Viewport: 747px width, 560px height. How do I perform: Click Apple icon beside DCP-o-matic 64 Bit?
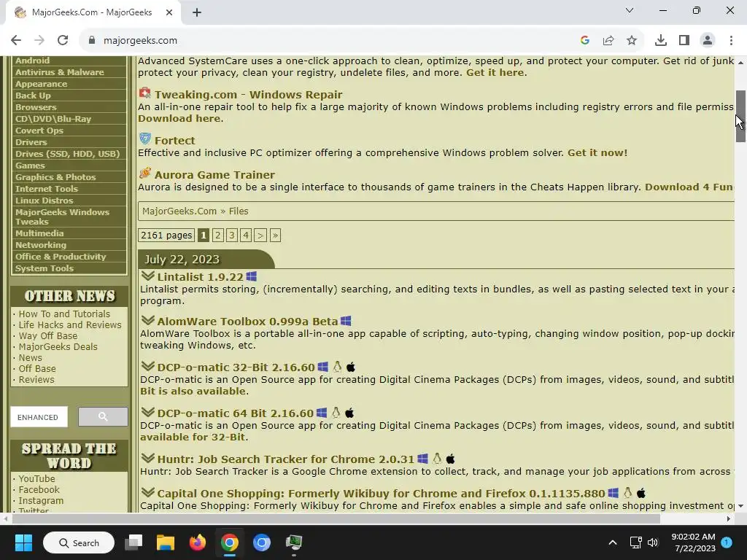click(349, 413)
